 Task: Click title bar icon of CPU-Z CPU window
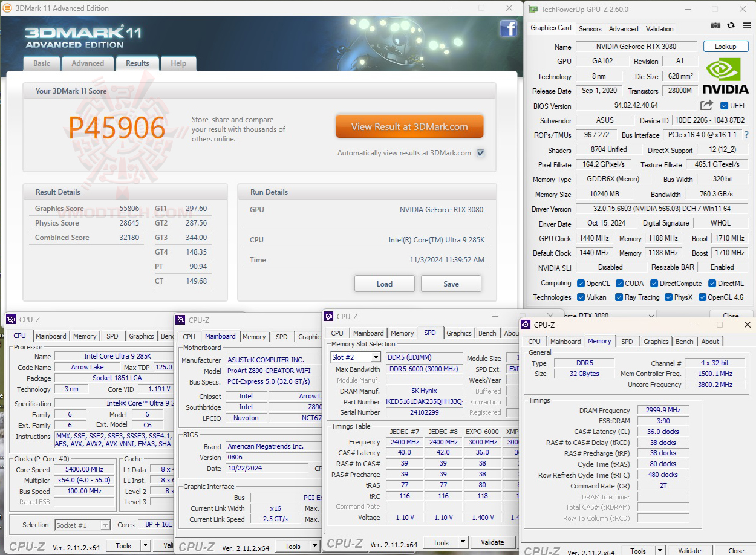click(x=11, y=319)
